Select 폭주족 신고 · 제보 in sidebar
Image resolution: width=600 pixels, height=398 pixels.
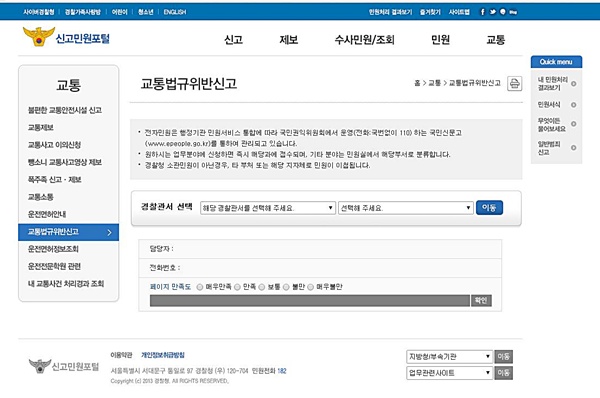click(x=54, y=179)
